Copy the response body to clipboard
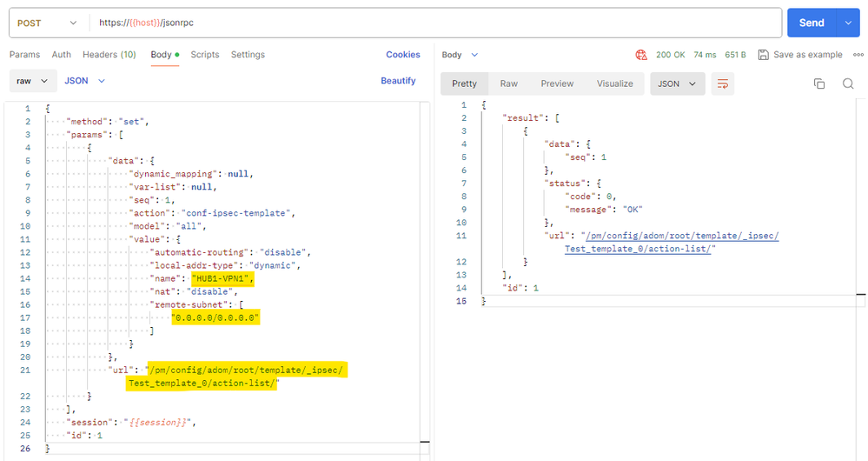Image resolution: width=868 pixels, height=461 pixels. (818, 84)
